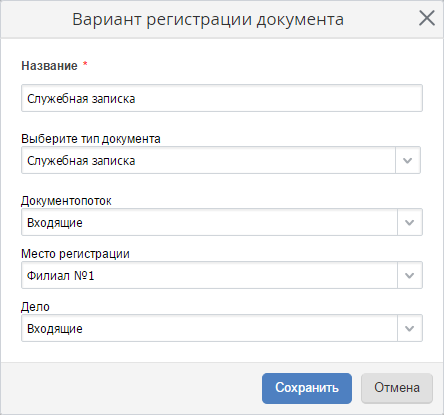Open the Документопоток dropdown chevron
The width and height of the screenshot is (444, 415).
(x=410, y=222)
